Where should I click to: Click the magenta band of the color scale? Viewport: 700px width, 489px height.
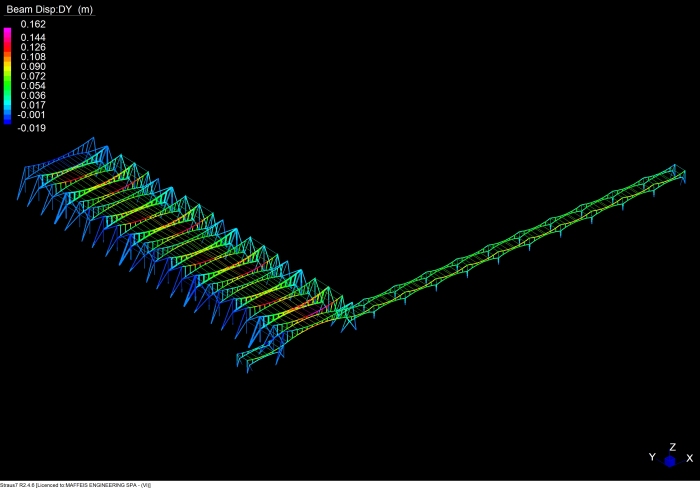[8, 35]
